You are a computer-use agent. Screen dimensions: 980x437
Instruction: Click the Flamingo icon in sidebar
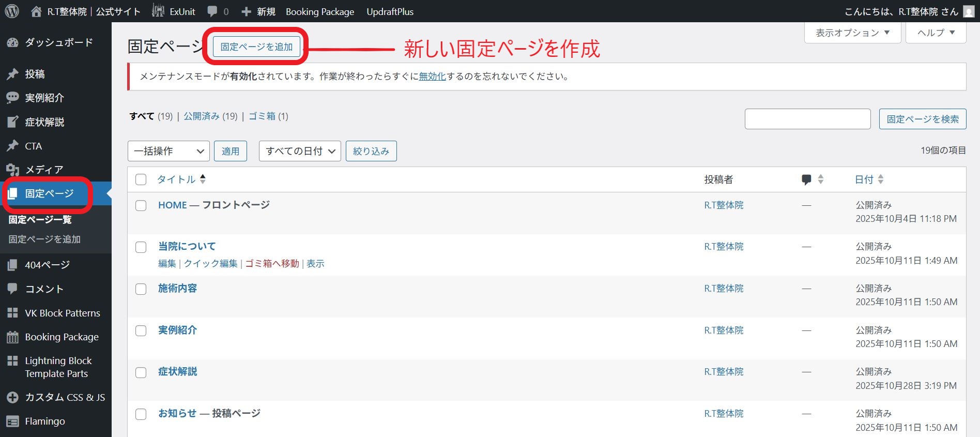coord(13,421)
